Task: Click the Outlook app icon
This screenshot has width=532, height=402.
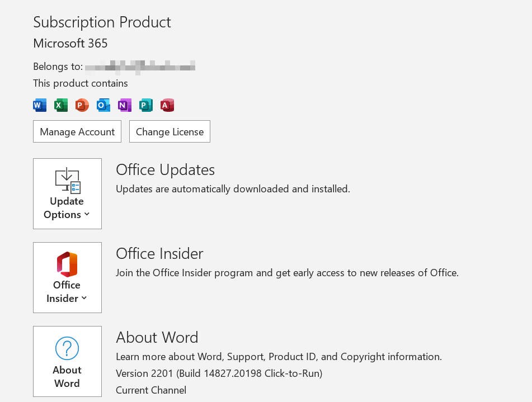Action: click(103, 105)
